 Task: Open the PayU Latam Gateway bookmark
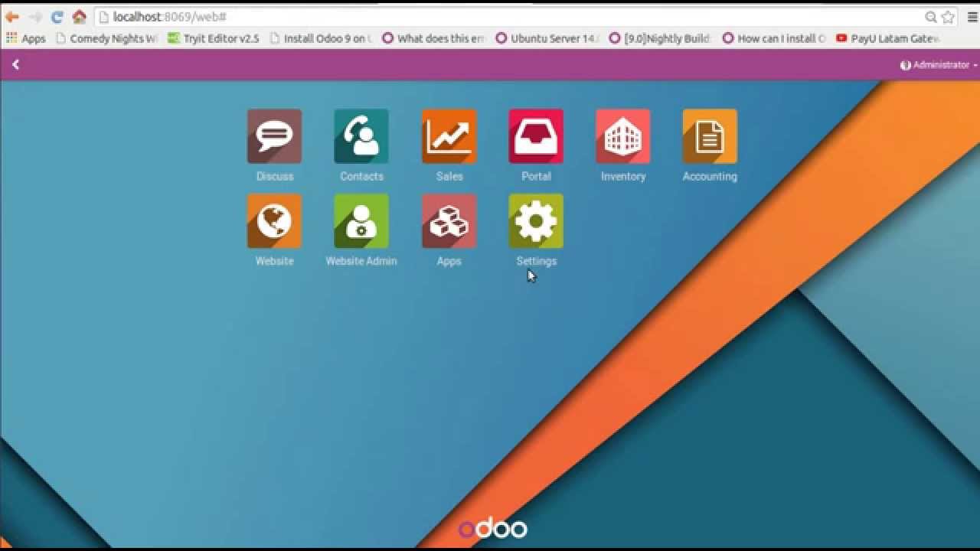887,38
